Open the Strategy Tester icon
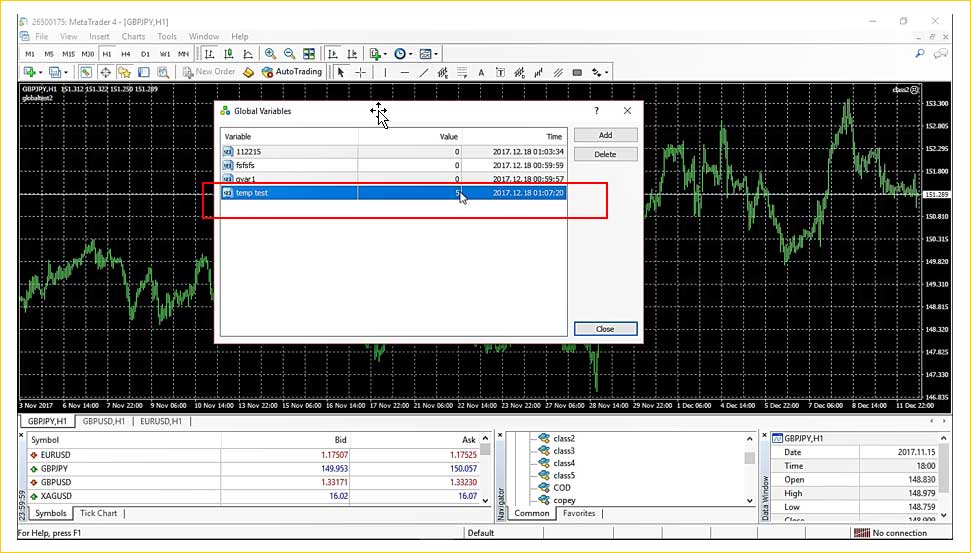Screen dimensions: 971x553 [x=163, y=72]
